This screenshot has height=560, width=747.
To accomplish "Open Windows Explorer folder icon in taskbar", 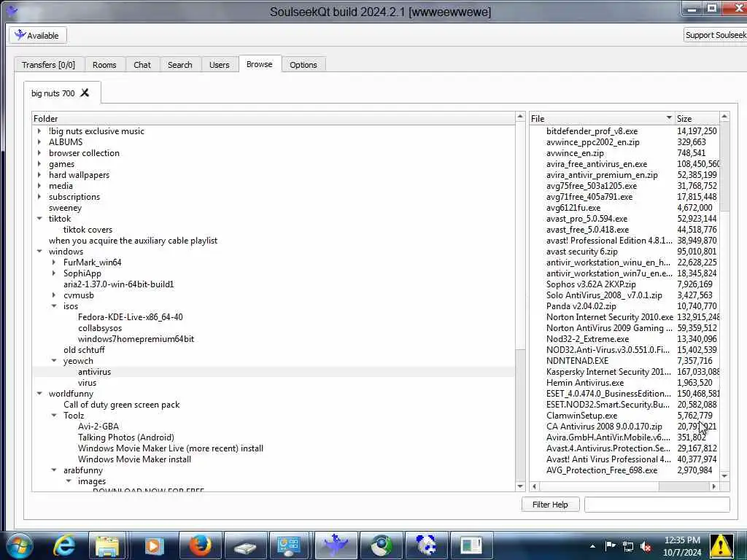I will pyautogui.click(x=107, y=545).
